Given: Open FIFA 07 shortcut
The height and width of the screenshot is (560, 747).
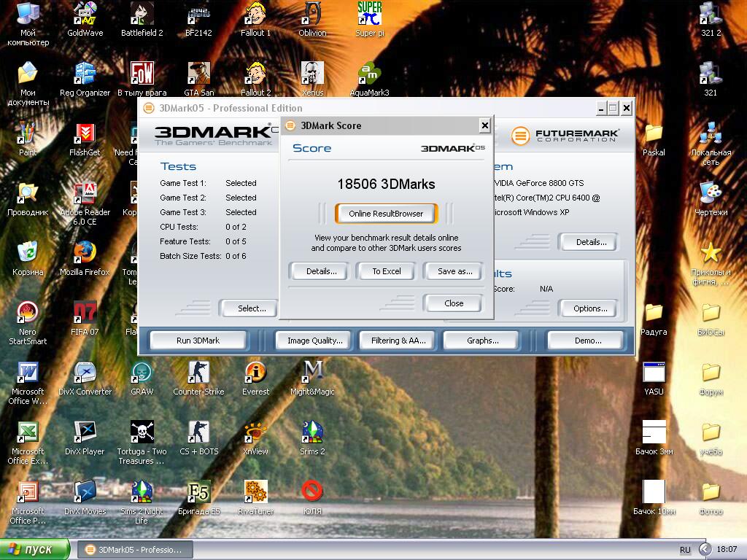Looking at the screenshot, I should click(85, 319).
